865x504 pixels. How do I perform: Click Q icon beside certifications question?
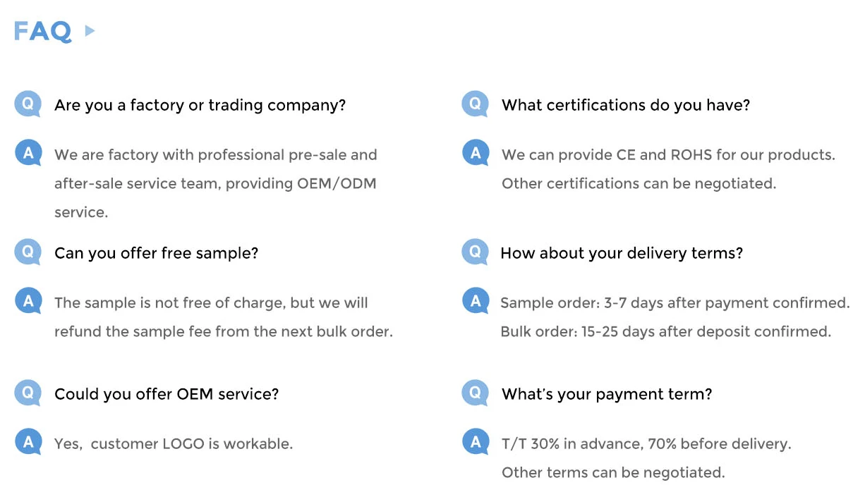tap(476, 104)
